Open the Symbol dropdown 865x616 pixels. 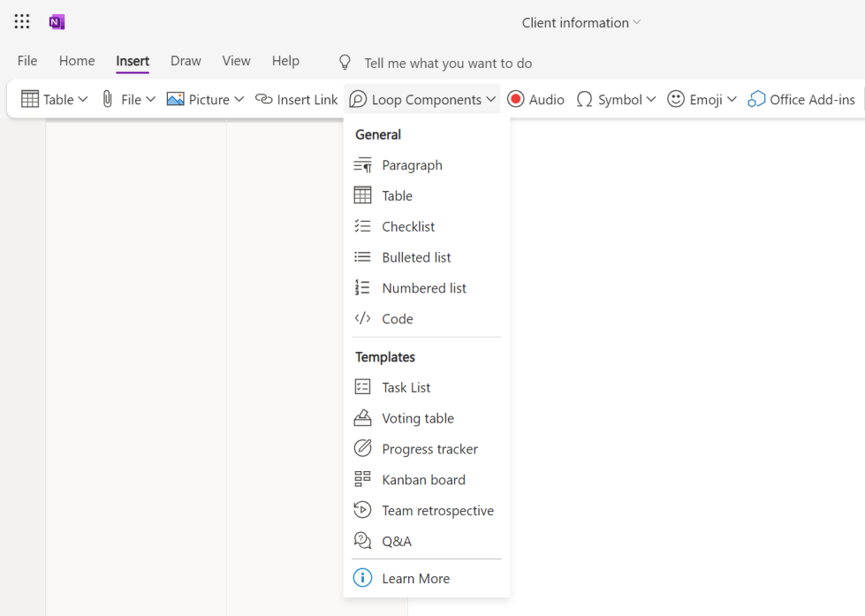616,99
